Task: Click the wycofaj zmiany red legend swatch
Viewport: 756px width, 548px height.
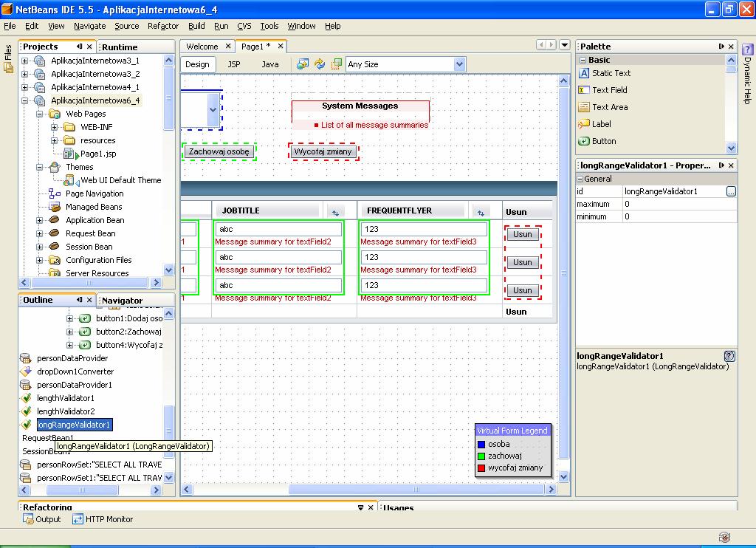Action: (481, 468)
